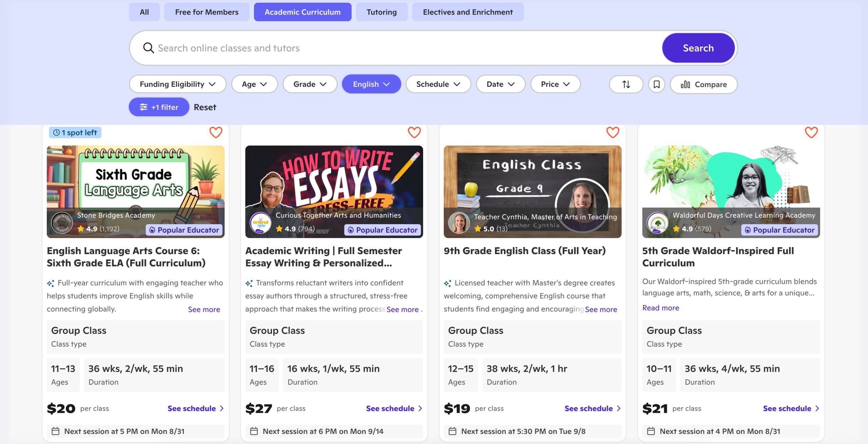Click the star rating 5.0 (13)
868x444 pixels.
(491, 229)
